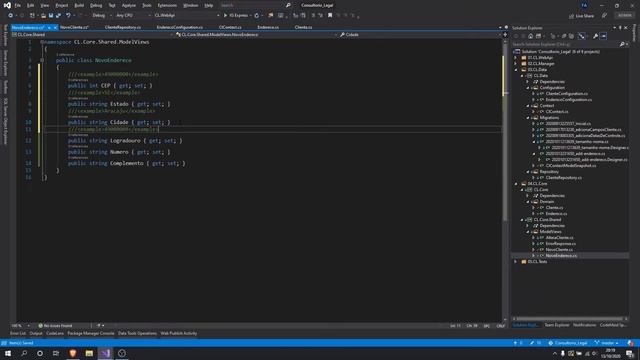Toggle Preview Selected Items icon

coord(603,36)
